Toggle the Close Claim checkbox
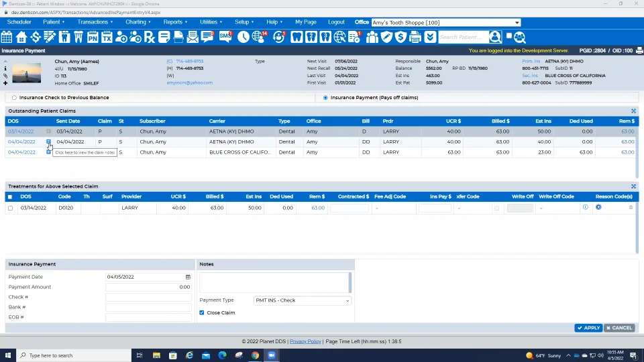 [202, 313]
